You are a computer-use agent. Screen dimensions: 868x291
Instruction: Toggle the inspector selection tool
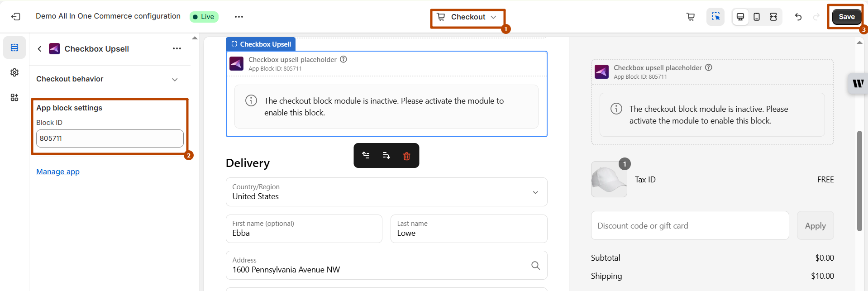pyautogui.click(x=715, y=17)
